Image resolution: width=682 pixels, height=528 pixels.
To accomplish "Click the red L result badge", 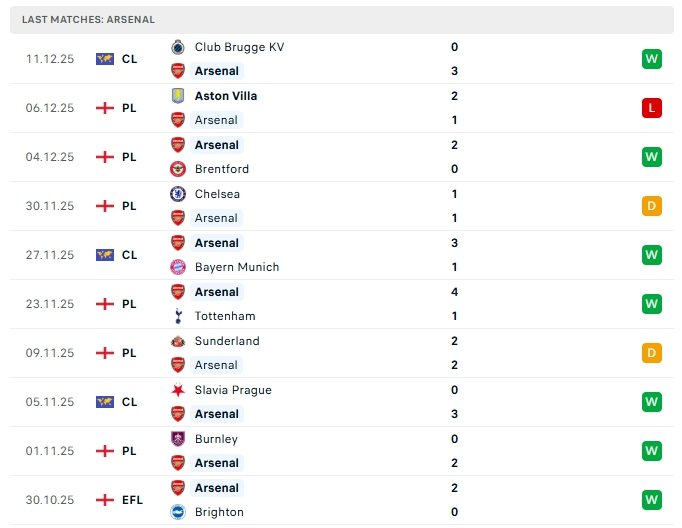I will tap(652, 108).
